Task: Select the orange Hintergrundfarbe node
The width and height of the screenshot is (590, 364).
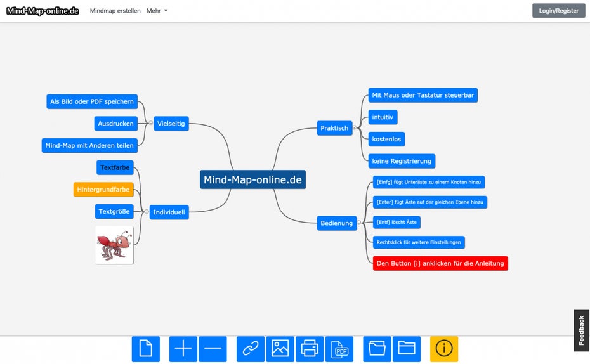Action: 103,189
